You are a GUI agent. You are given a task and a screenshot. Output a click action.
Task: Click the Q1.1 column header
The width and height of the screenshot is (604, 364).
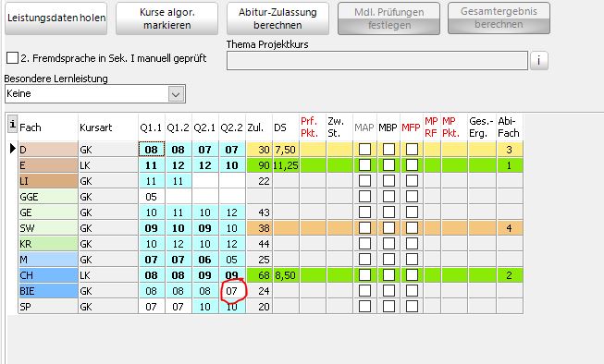(x=152, y=127)
